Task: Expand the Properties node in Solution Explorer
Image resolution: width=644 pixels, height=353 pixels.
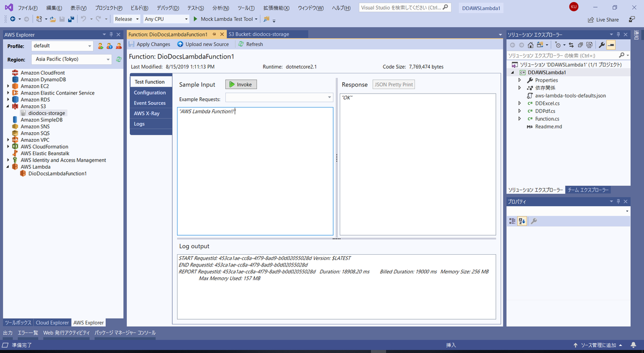Action: [519, 80]
